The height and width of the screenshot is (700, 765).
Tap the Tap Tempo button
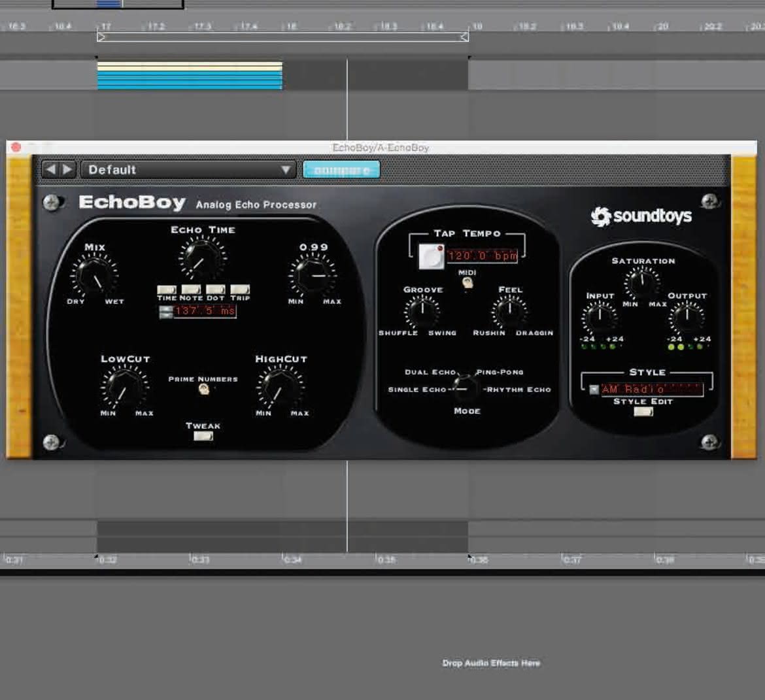point(432,256)
